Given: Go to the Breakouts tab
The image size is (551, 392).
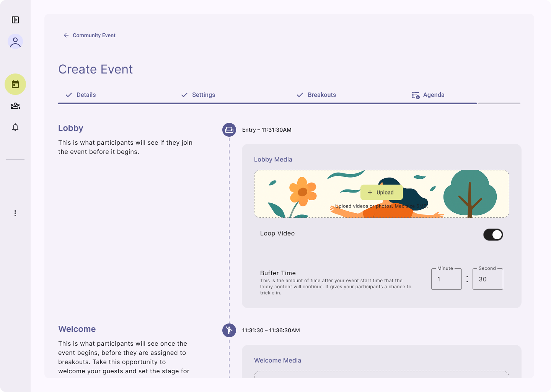Looking at the screenshot, I should click(316, 95).
